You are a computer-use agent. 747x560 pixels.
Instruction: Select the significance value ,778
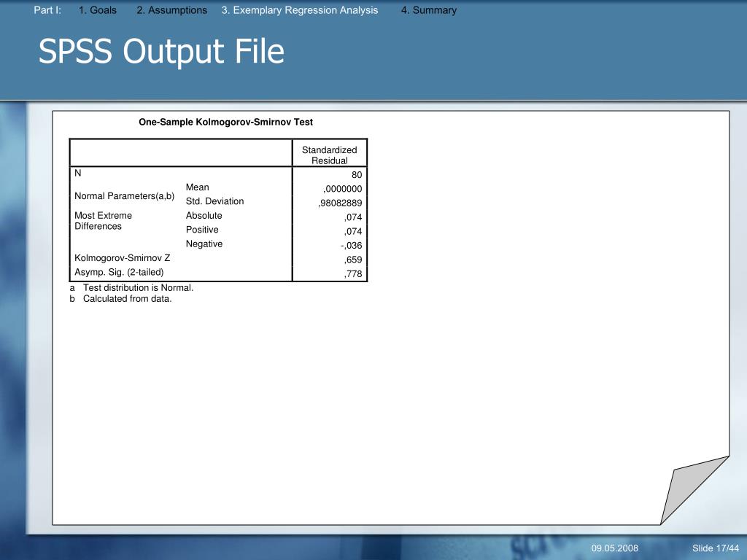pos(353,274)
